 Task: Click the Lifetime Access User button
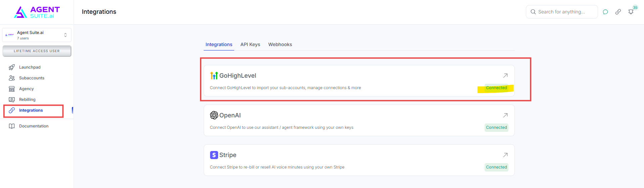37,51
